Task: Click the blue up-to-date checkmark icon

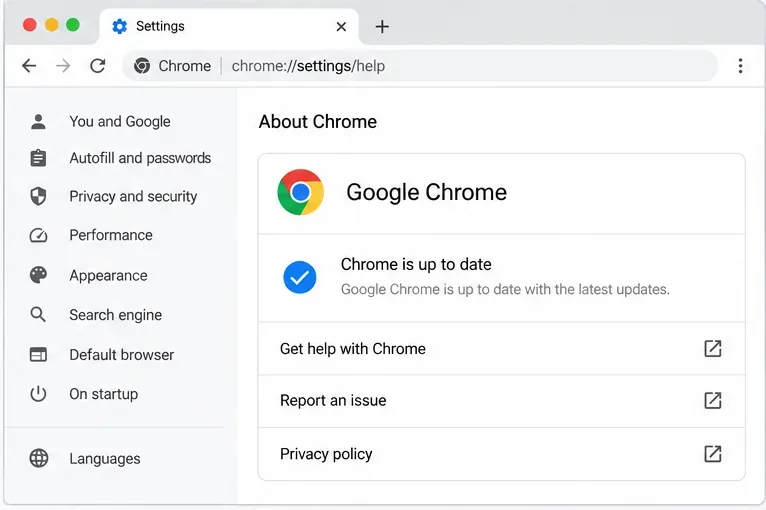Action: click(x=299, y=277)
